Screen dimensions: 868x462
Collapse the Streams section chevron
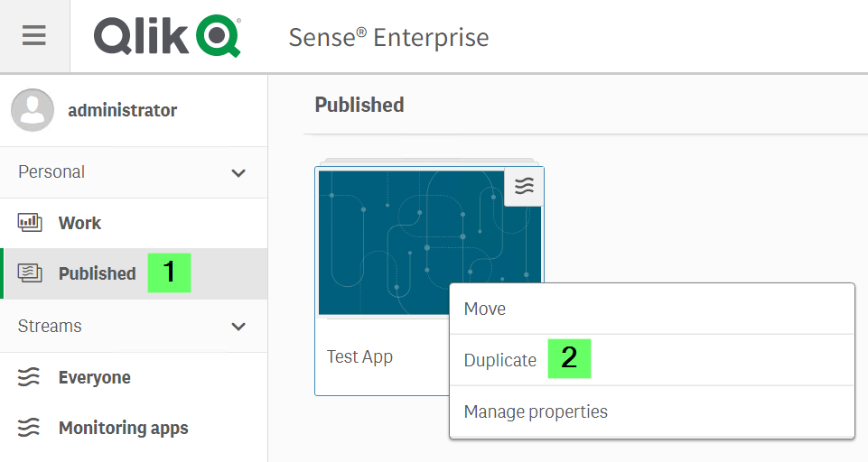click(238, 327)
